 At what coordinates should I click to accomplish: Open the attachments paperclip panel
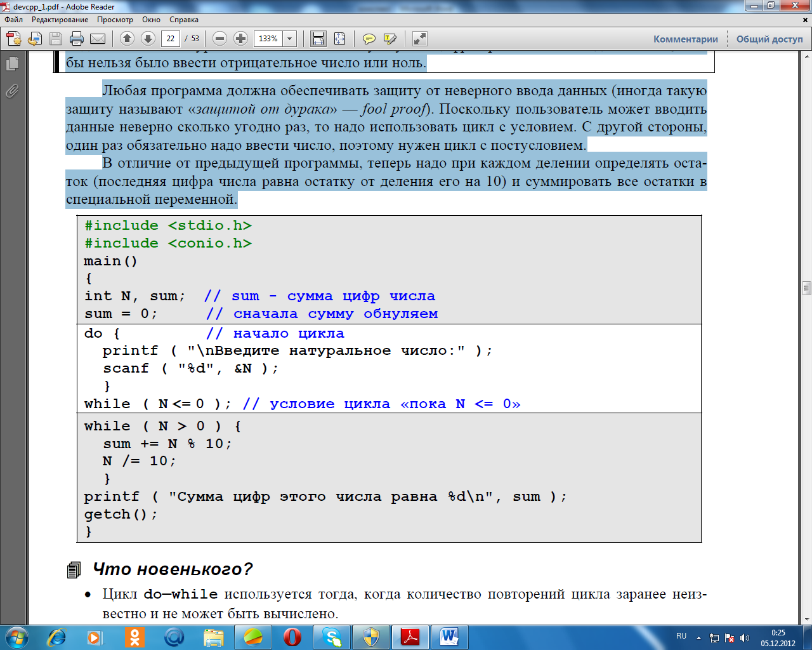pyautogui.click(x=12, y=91)
